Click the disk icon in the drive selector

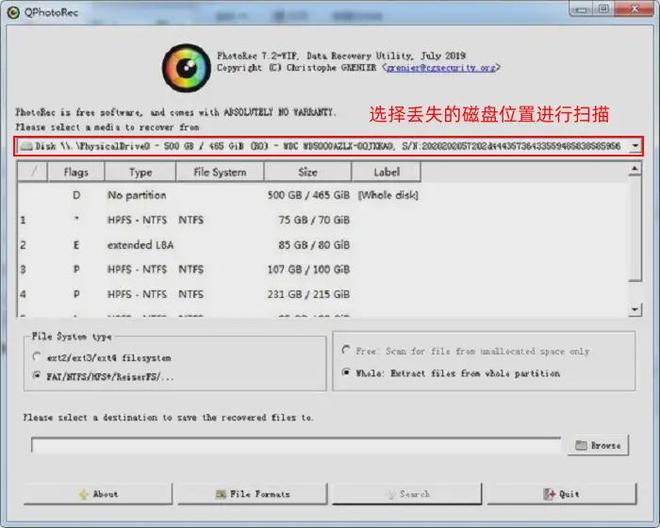click(26, 146)
